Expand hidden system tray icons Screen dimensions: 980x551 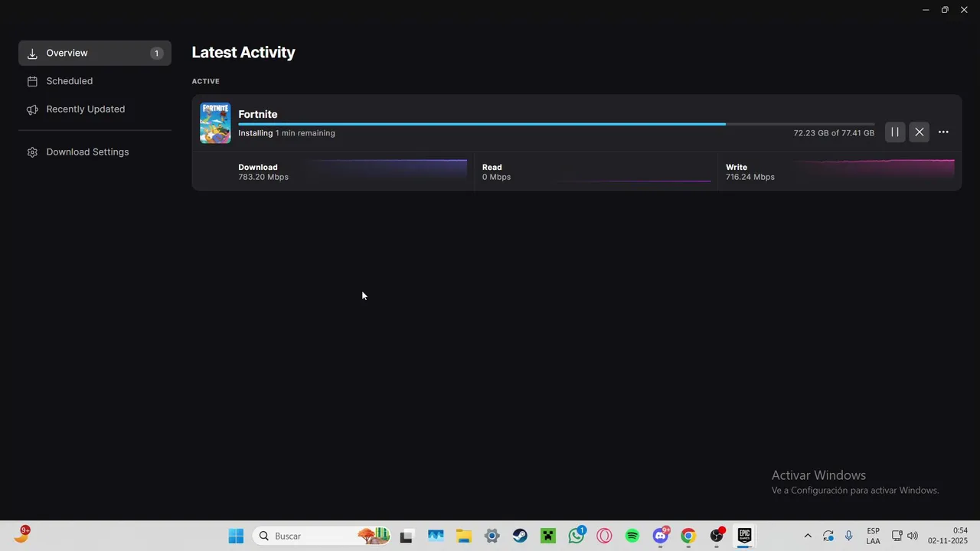coord(808,536)
